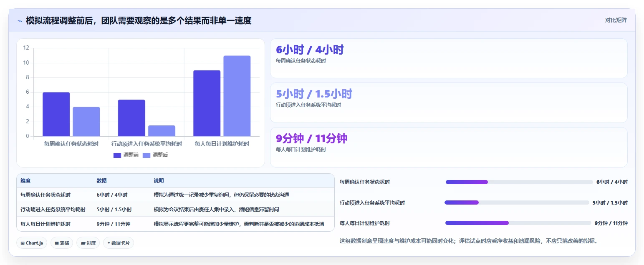The width and height of the screenshot is (644, 265).
Task: Click the Chart.js tag chip
Action: [x=32, y=243]
